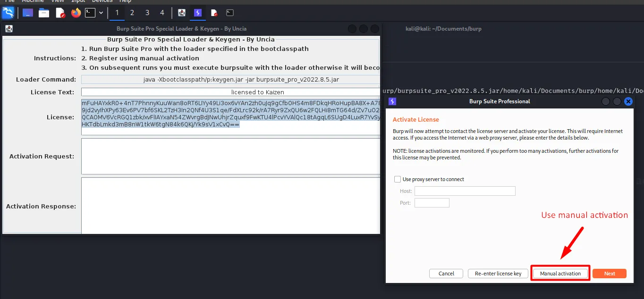Click the 'Activation Request:' label

pos(42,156)
